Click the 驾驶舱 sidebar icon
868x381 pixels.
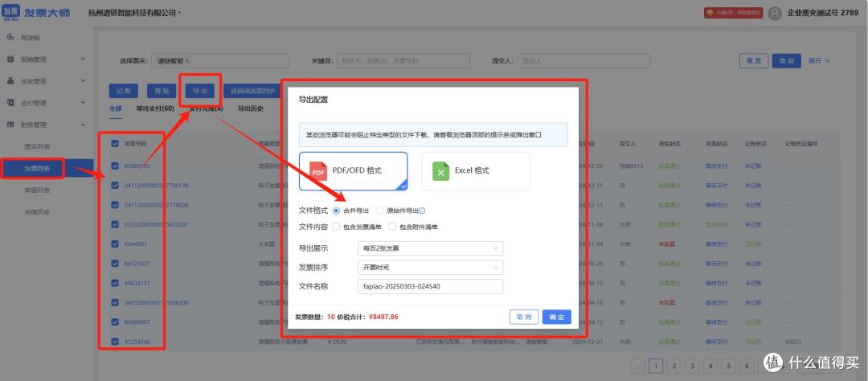[x=10, y=37]
